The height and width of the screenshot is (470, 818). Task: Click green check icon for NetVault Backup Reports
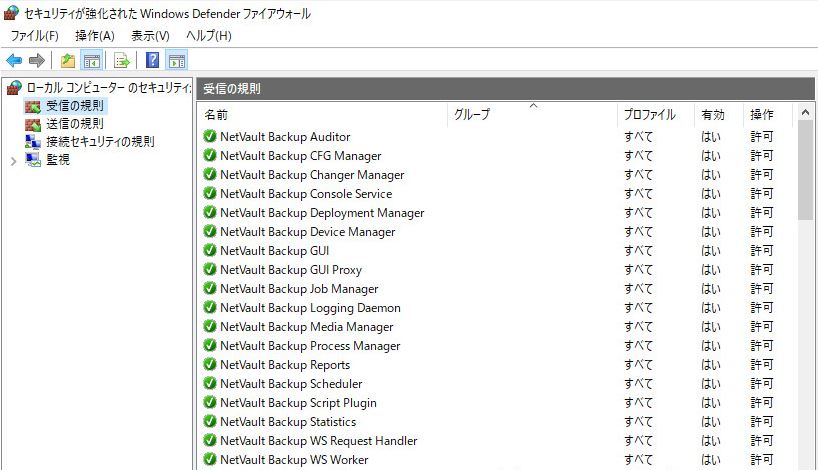tap(210, 365)
